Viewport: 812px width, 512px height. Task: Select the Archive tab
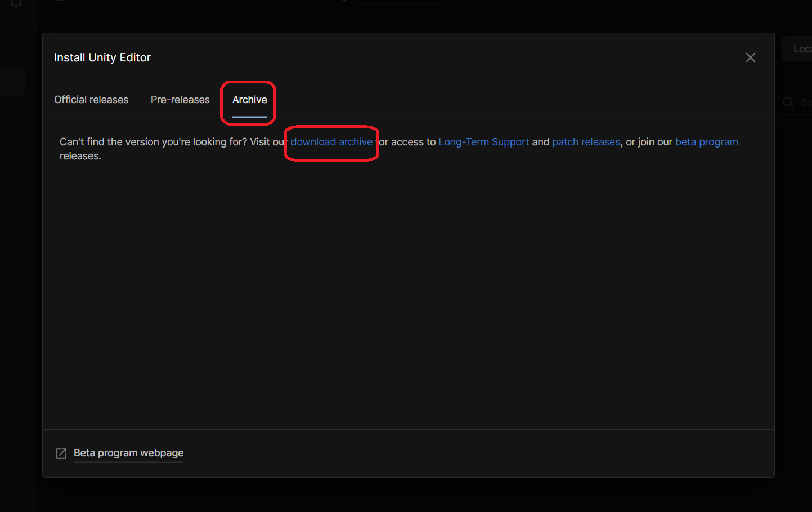tap(250, 100)
